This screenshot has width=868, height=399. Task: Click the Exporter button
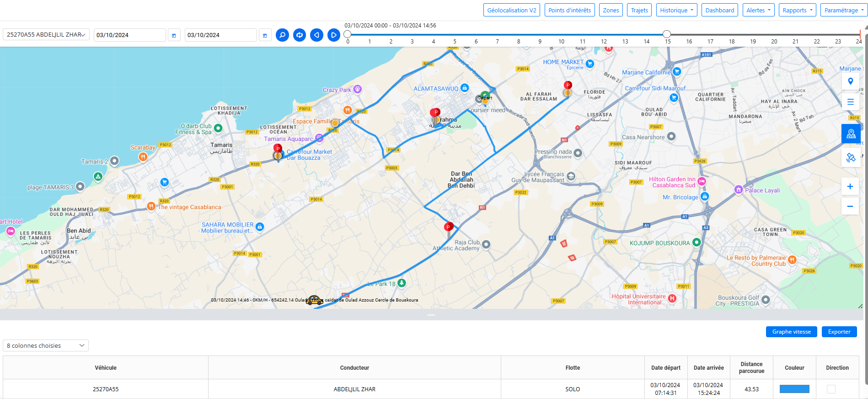(x=839, y=332)
